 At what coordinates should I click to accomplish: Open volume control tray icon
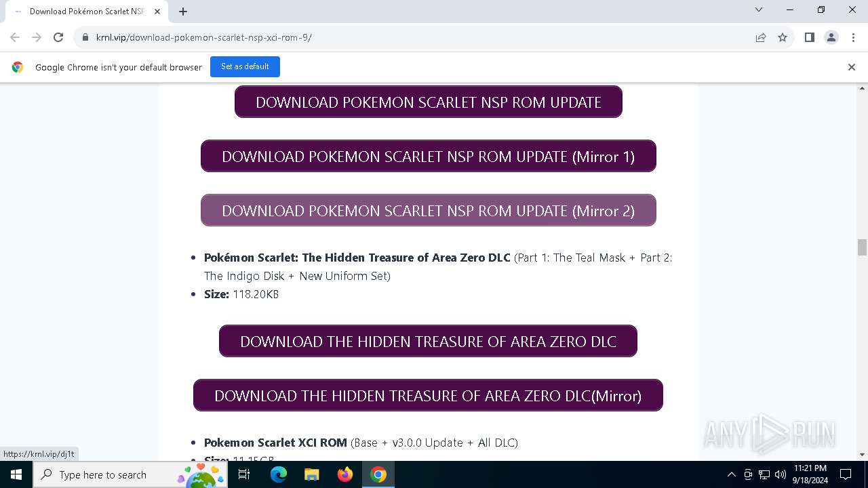781,474
